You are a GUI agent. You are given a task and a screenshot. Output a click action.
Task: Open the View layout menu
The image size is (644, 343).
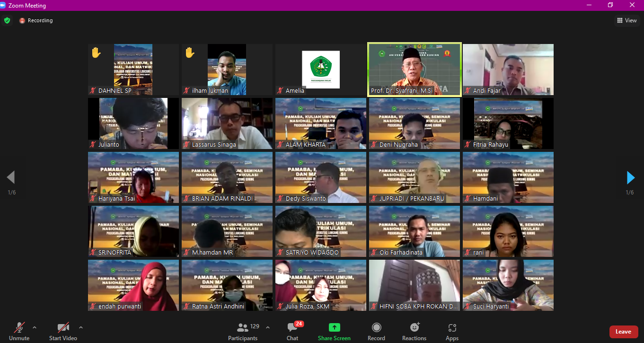tap(626, 20)
